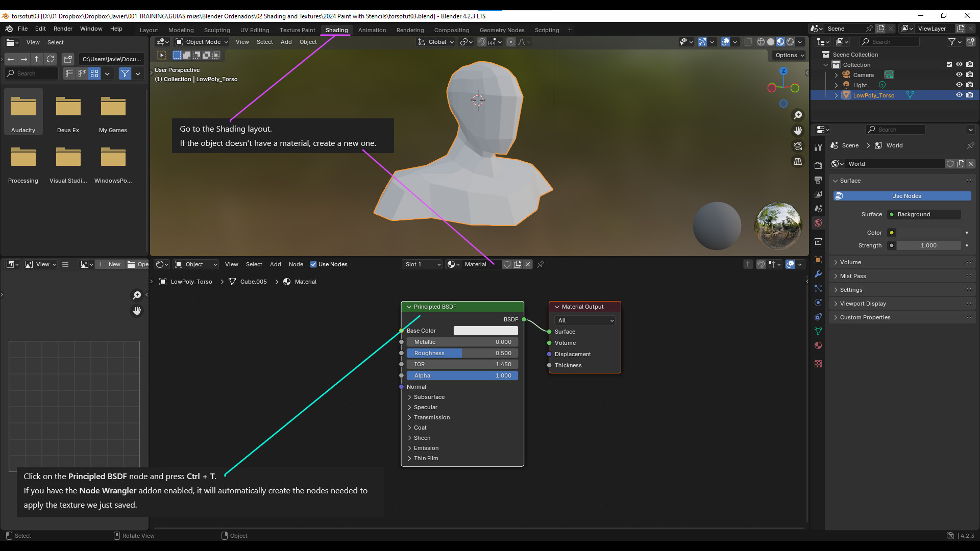
Task: Create new folder in file browser
Action: [68, 59]
